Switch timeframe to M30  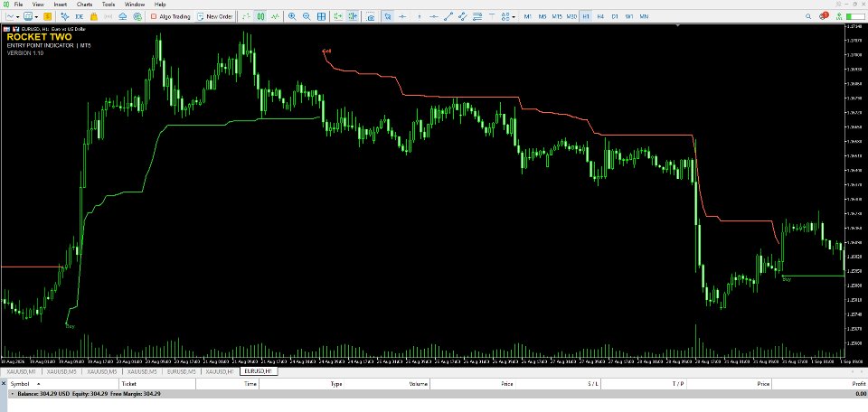(571, 16)
